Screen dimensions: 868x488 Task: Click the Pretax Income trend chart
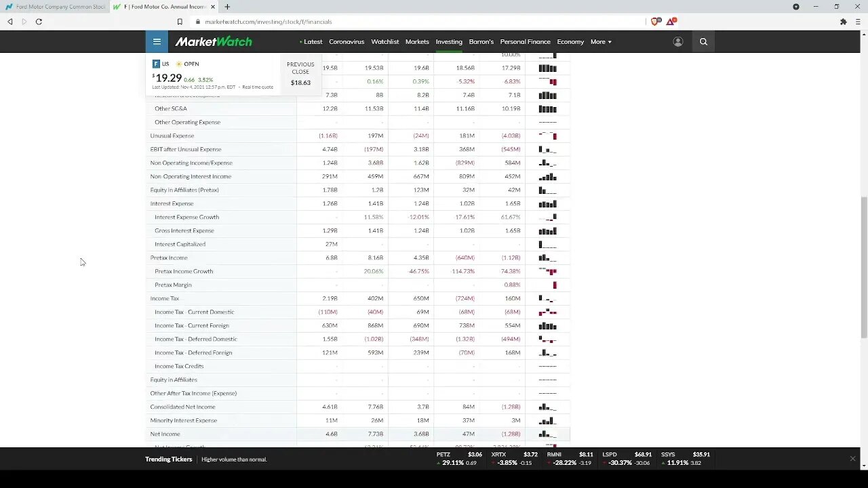point(547,258)
